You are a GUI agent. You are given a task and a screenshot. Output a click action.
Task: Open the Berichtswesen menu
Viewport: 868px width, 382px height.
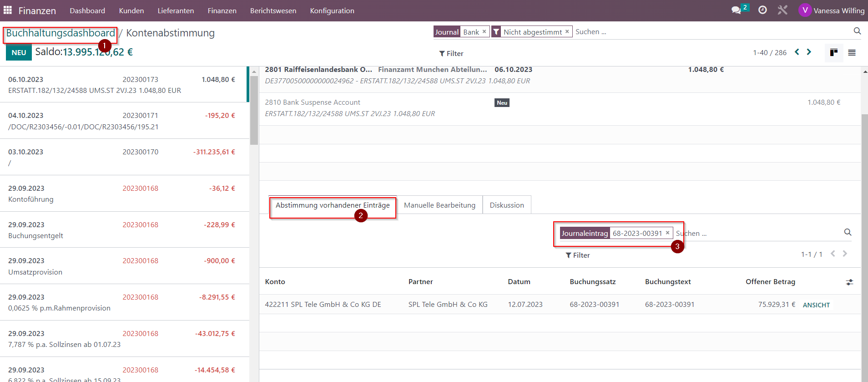[273, 10]
